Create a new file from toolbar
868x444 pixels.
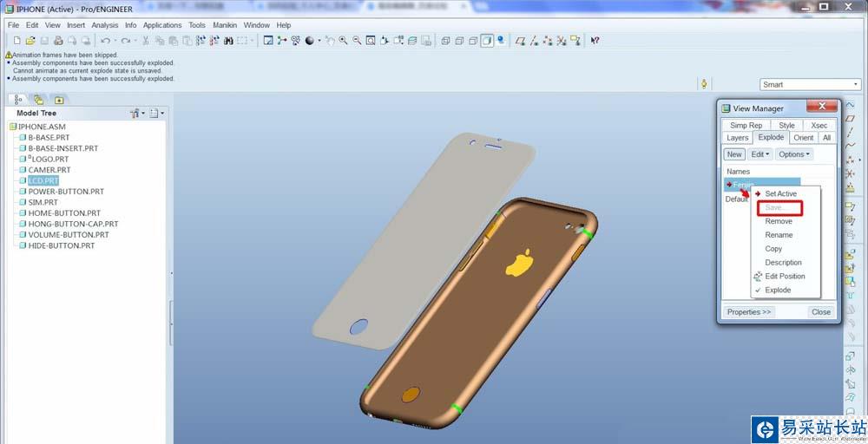[17, 41]
